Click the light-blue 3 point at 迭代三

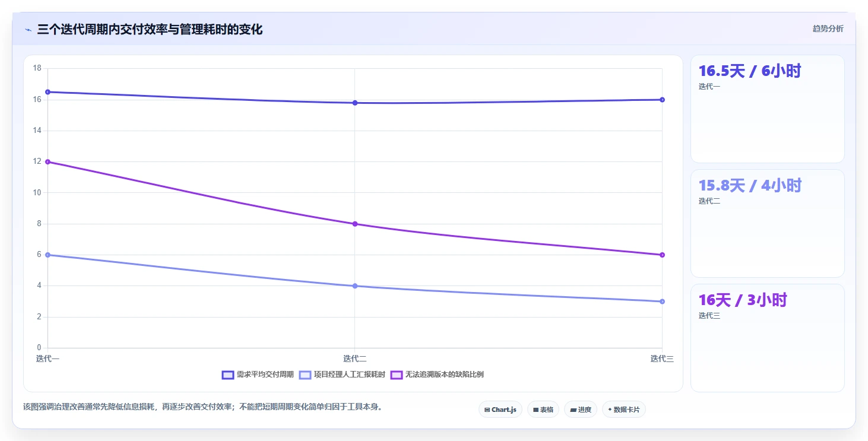[x=662, y=302]
